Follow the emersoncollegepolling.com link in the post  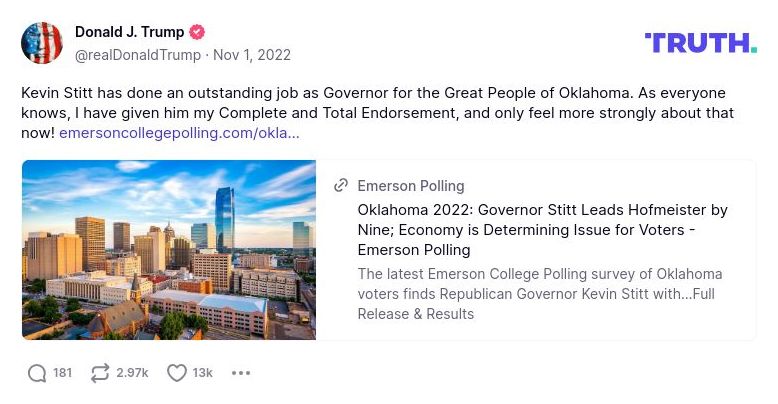(x=179, y=133)
